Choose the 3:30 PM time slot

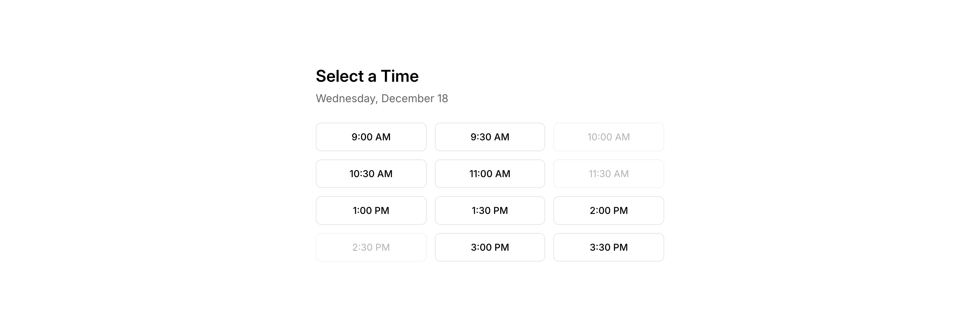point(608,247)
